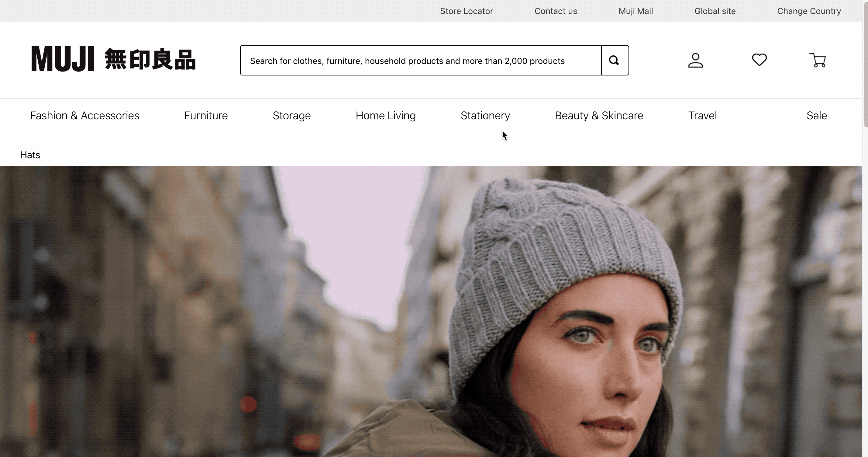The height and width of the screenshot is (457, 868).
Task: Open the Travel category
Action: tap(702, 116)
